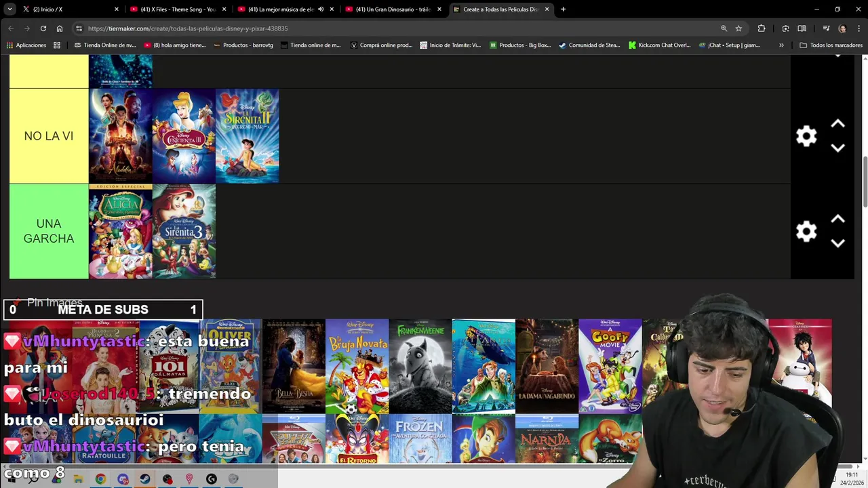Open the new tab plus button
The width and height of the screenshot is (868, 488).
563,9
